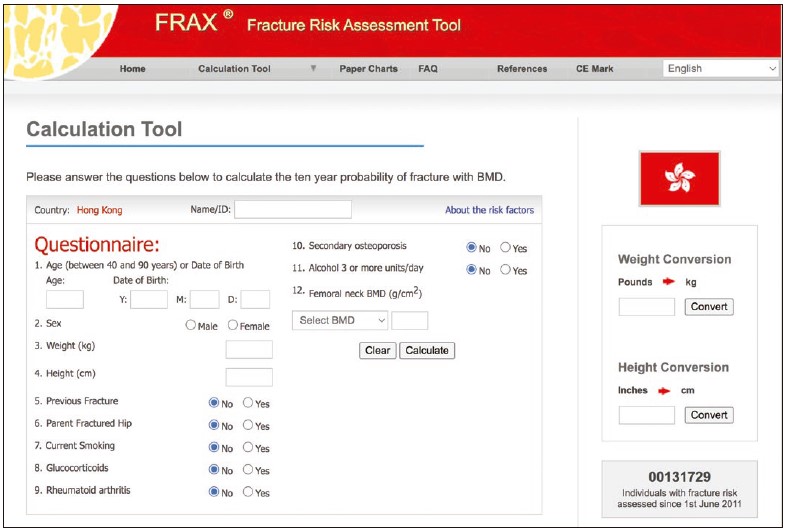The image size is (787, 532).
Task: Click the Calculate button
Action: 427,350
